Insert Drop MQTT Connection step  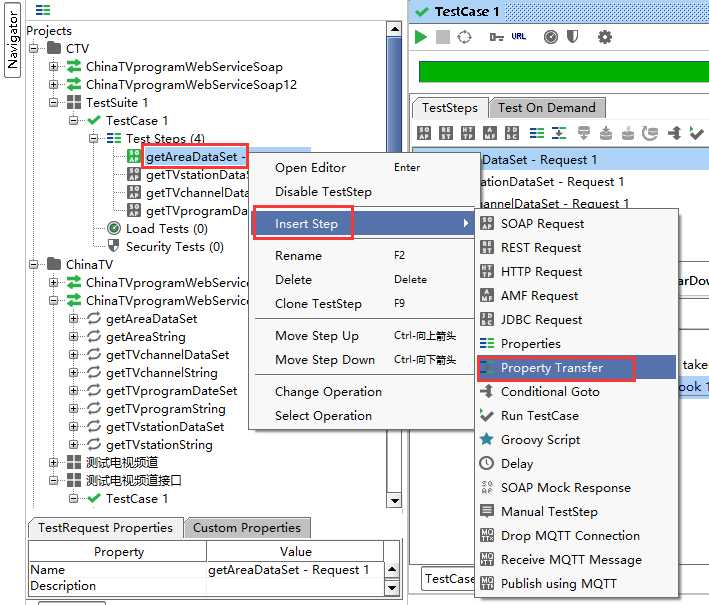pyautogui.click(x=577, y=535)
